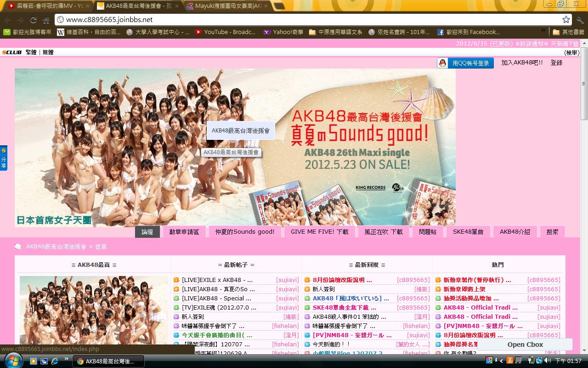Open the 歡迎來到 Facebook bookmark
This screenshot has width=588, height=368.
(469, 32)
